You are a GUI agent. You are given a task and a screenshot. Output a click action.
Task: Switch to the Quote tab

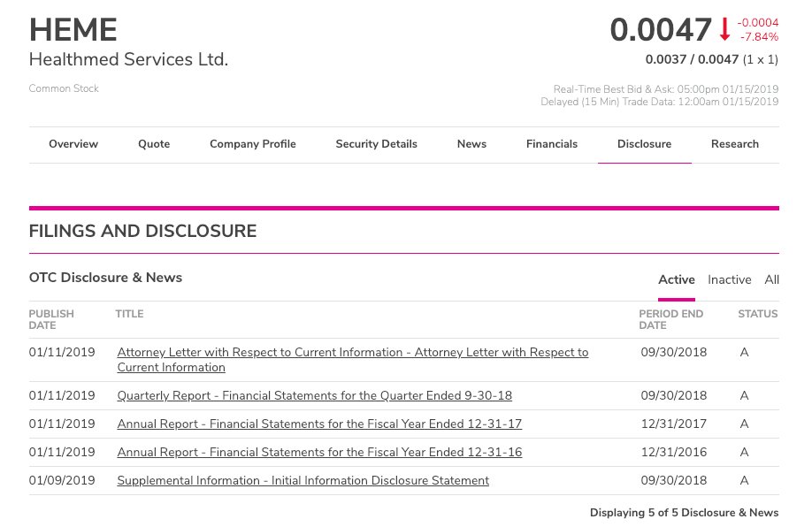point(154,144)
